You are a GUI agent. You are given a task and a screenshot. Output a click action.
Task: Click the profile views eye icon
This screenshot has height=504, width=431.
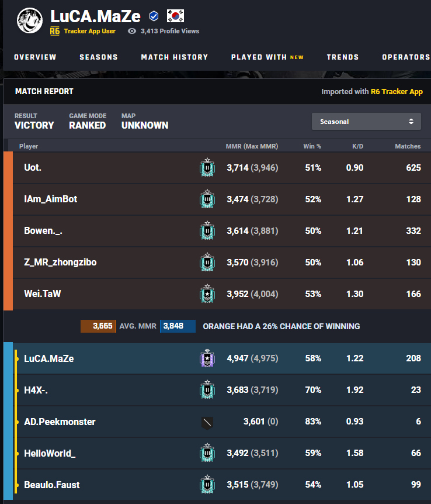pyautogui.click(x=132, y=31)
